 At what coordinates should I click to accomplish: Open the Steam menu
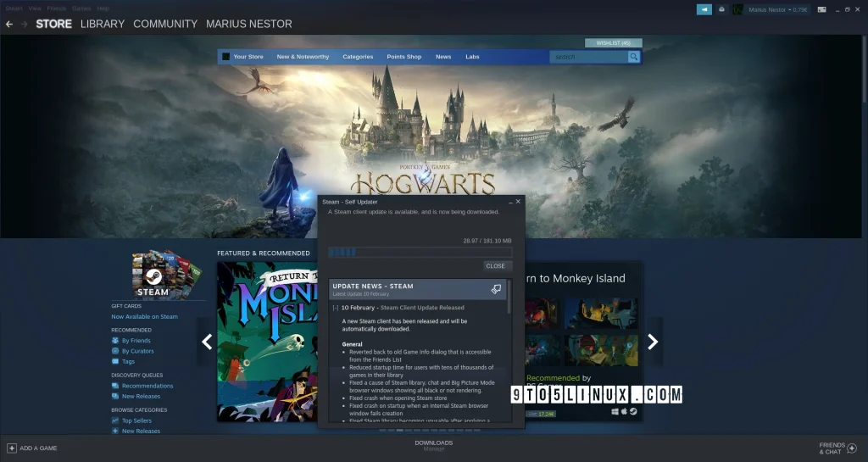click(14, 8)
